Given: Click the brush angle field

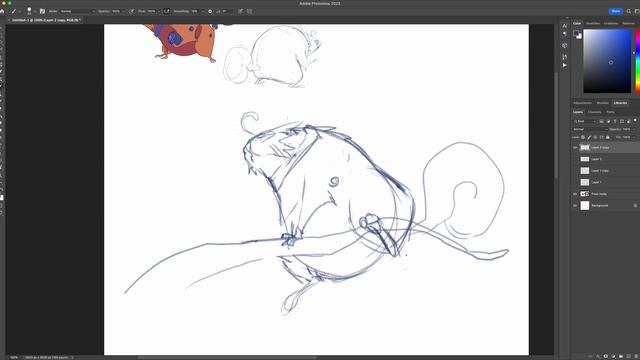Looking at the screenshot, I should 228,11.
